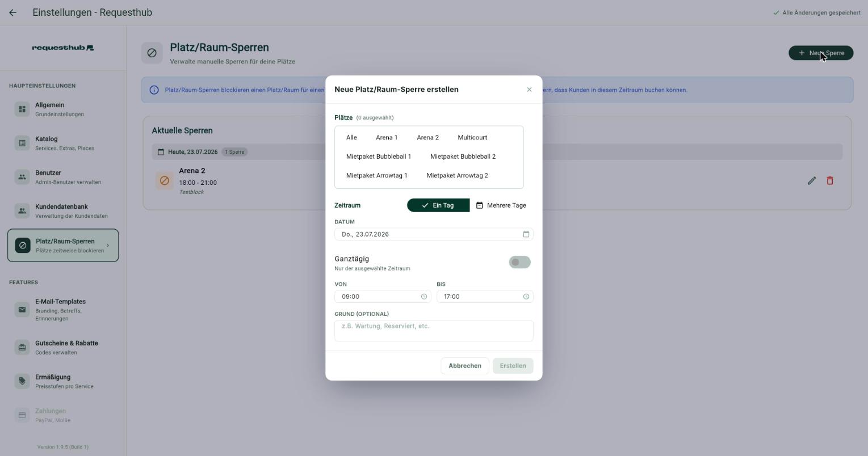This screenshot has height=456, width=868.
Task: Select the Mehrere Tage option
Action: pos(501,205)
